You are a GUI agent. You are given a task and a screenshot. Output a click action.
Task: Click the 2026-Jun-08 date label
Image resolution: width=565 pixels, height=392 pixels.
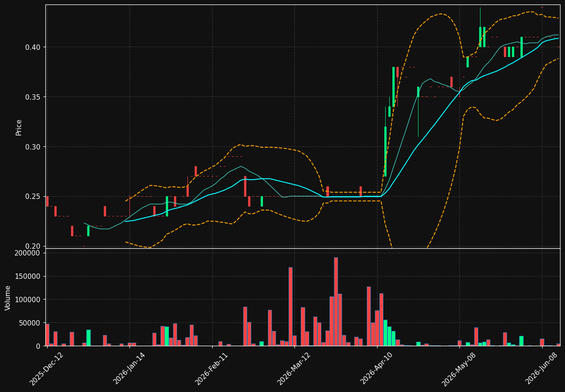(x=542, y=369)
